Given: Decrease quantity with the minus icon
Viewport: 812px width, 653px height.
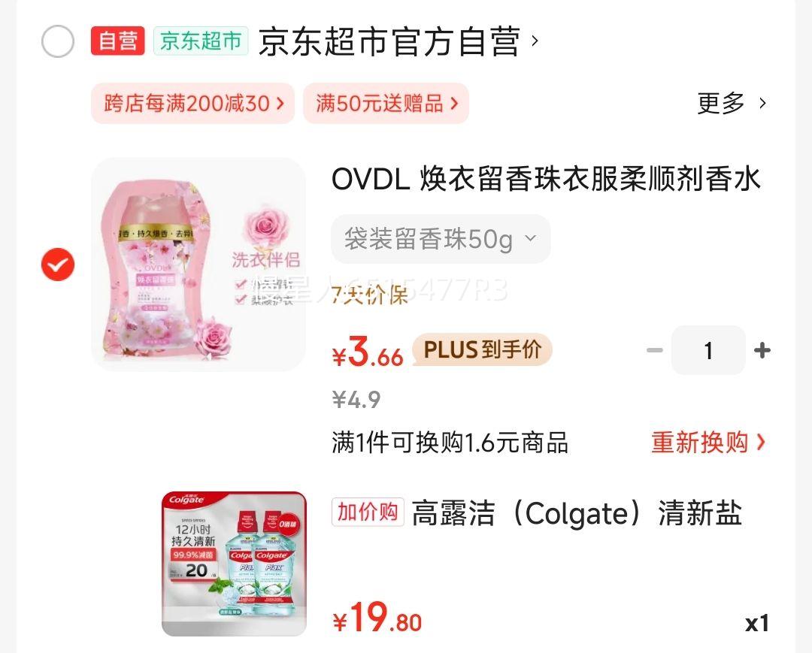Looking at the screenshot, I should (x=655, y=350).
